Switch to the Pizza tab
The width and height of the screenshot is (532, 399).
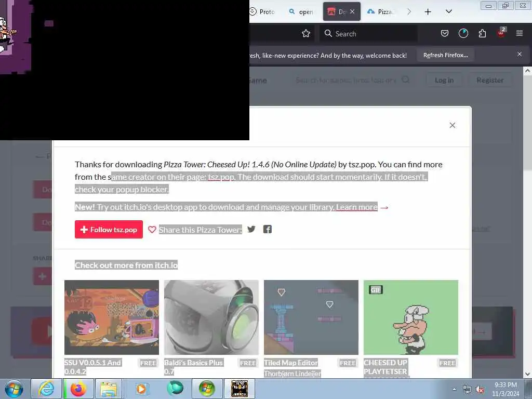click(380, 11)
